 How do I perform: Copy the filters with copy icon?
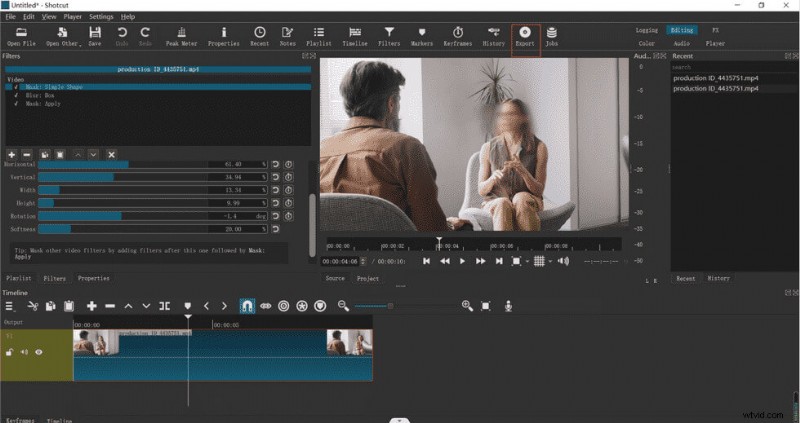click(45, 154)
